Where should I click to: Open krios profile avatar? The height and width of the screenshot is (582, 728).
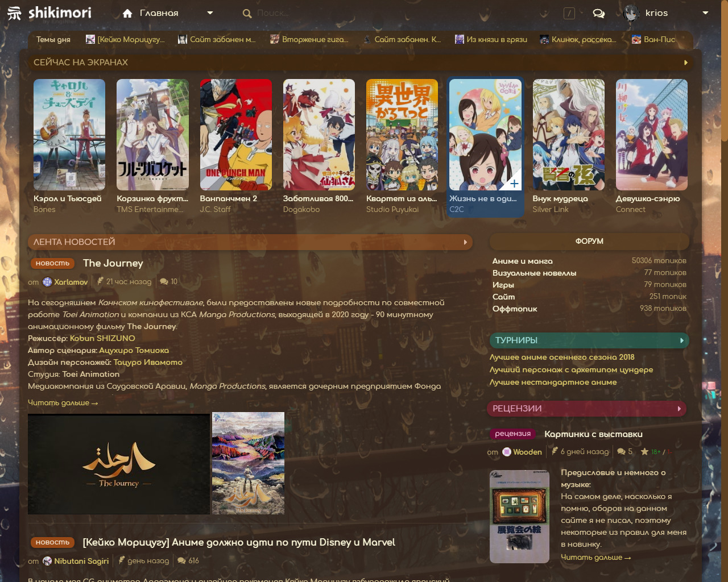coord(631,13)
